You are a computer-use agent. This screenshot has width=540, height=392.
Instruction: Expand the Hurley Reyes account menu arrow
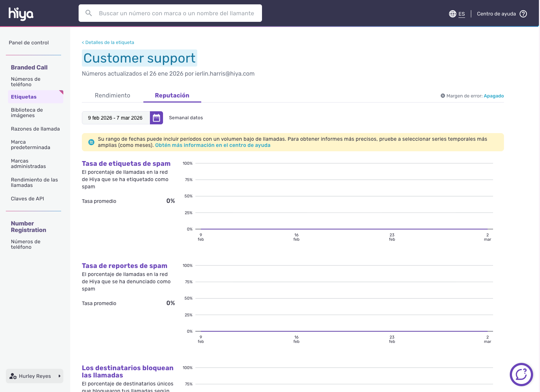point(59,376)
